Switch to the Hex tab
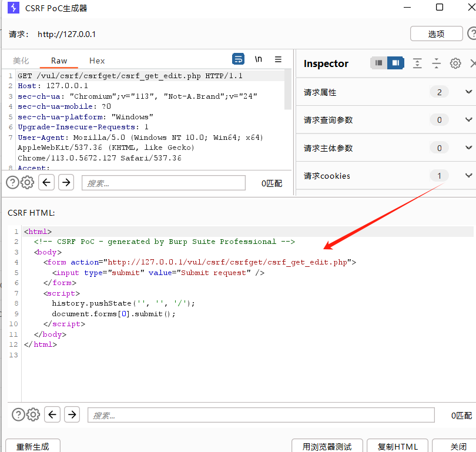 97,61
